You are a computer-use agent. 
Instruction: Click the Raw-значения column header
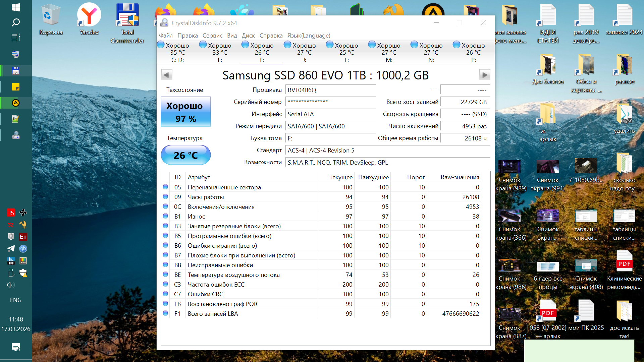(460, 177)
